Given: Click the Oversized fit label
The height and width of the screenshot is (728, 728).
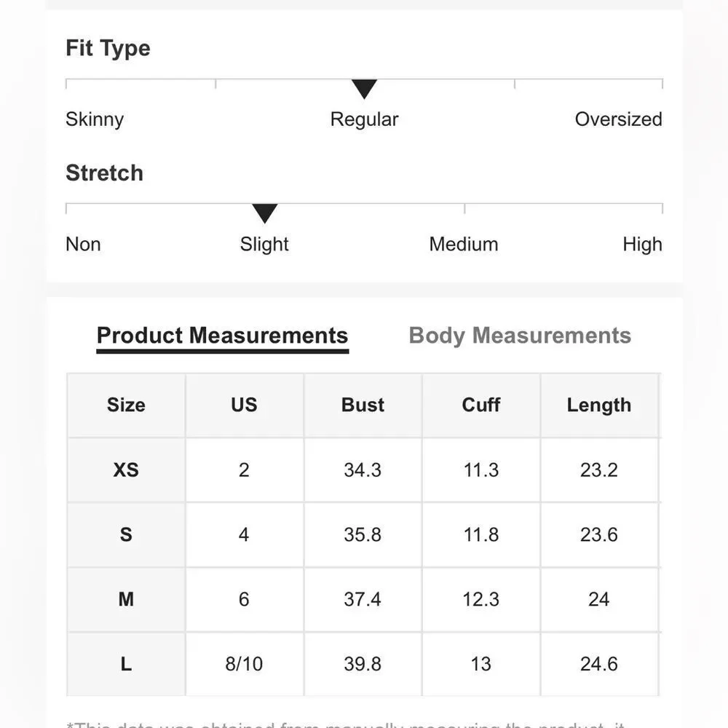Looking at the screenshot, I should [618, 119].
